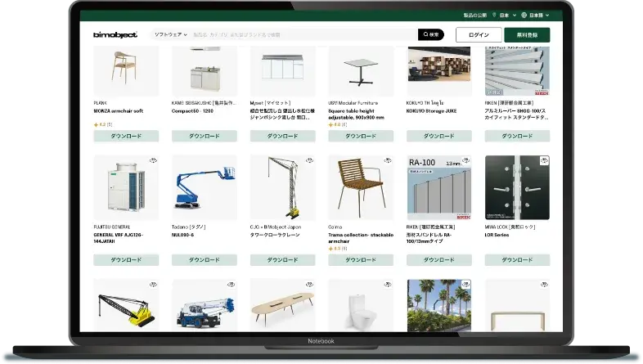Open 製品の公開 in top bar
The height and width of the screenshot is (364, 643).
(x=474, y=15)
